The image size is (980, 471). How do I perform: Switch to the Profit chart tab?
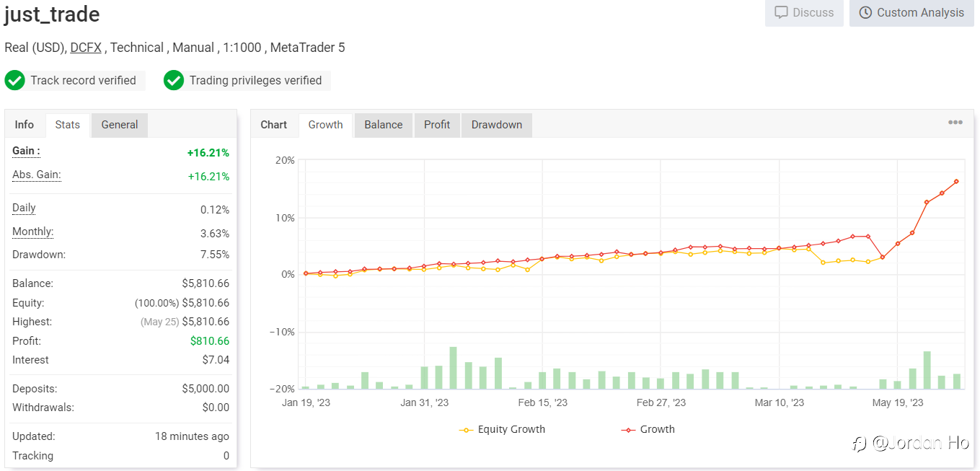[437, 125]
